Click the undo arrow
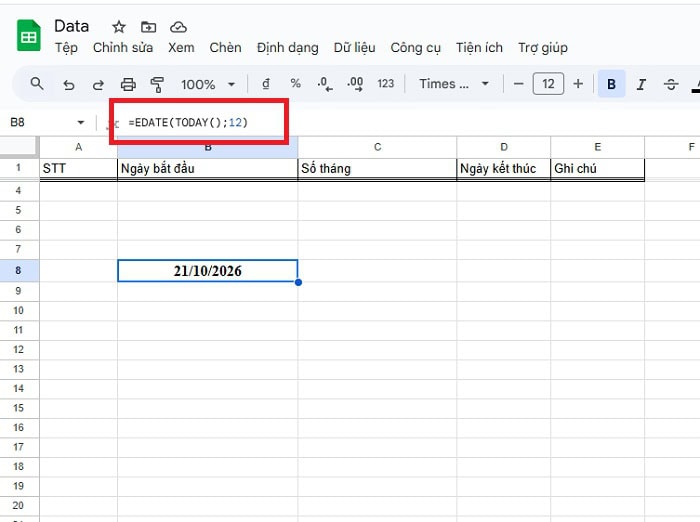The width and height of the screenshot is (700, 522). [68, 84]
